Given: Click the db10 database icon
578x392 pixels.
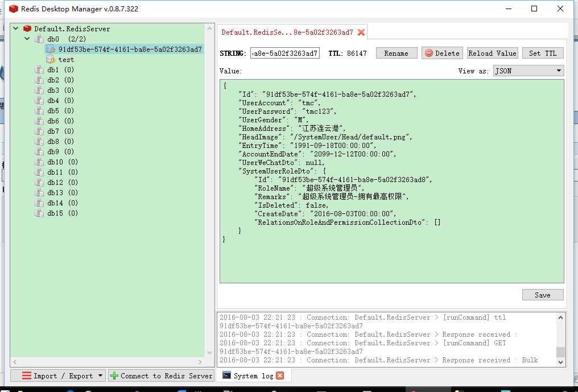Looking at the screenshot, I should click(39, 162).
